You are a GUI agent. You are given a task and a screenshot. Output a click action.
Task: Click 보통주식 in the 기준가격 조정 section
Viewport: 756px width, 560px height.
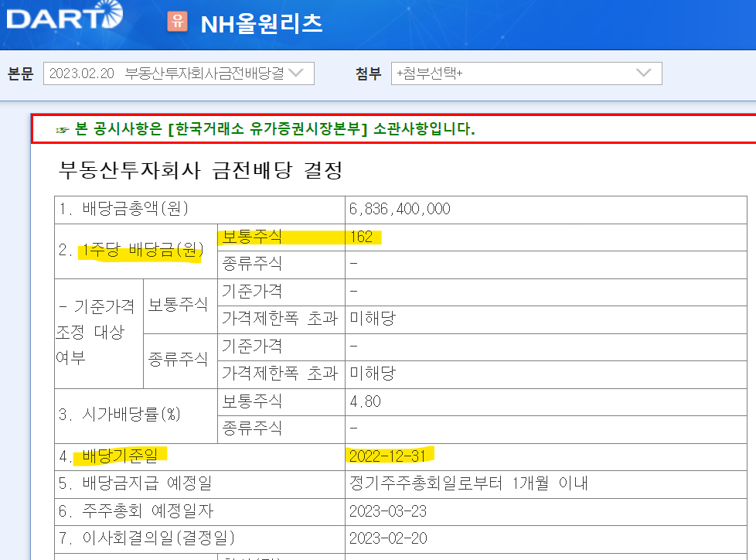(178, 305)
